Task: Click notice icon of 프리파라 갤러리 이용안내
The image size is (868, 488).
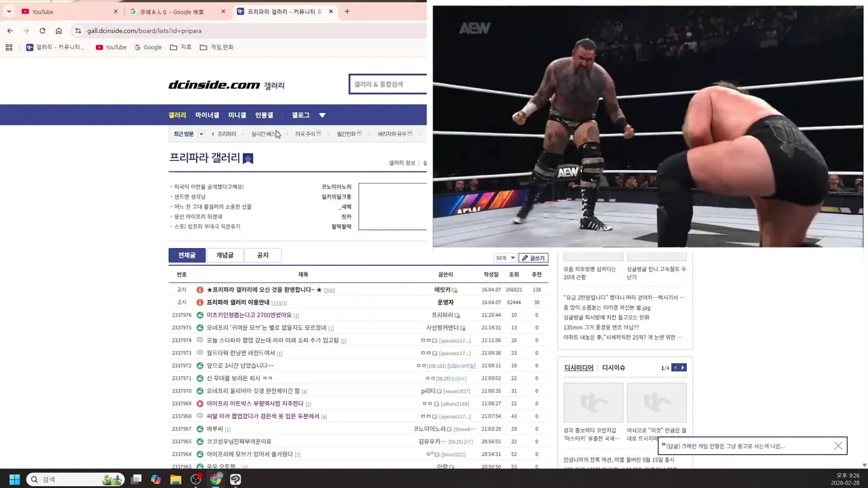Action: [200, 302]
